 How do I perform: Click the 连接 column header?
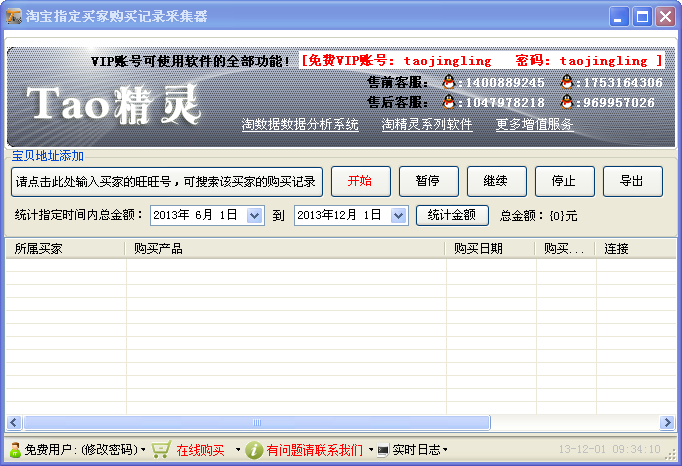635,248
